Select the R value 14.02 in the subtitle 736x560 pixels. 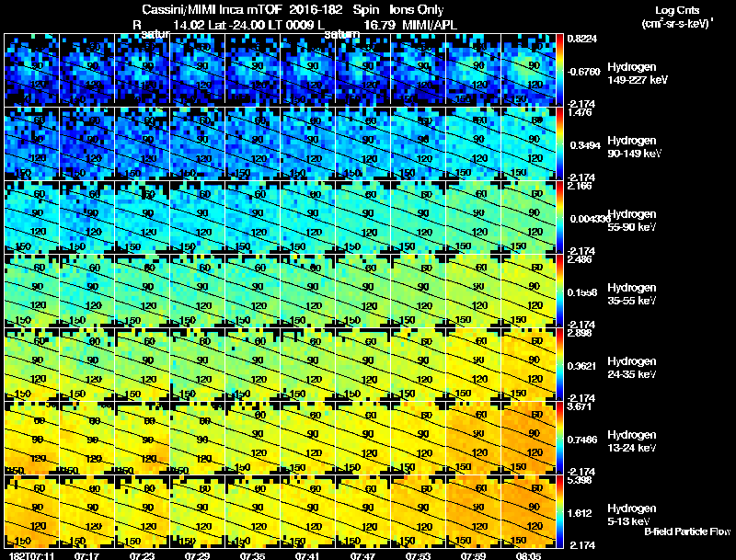(189, 25)
